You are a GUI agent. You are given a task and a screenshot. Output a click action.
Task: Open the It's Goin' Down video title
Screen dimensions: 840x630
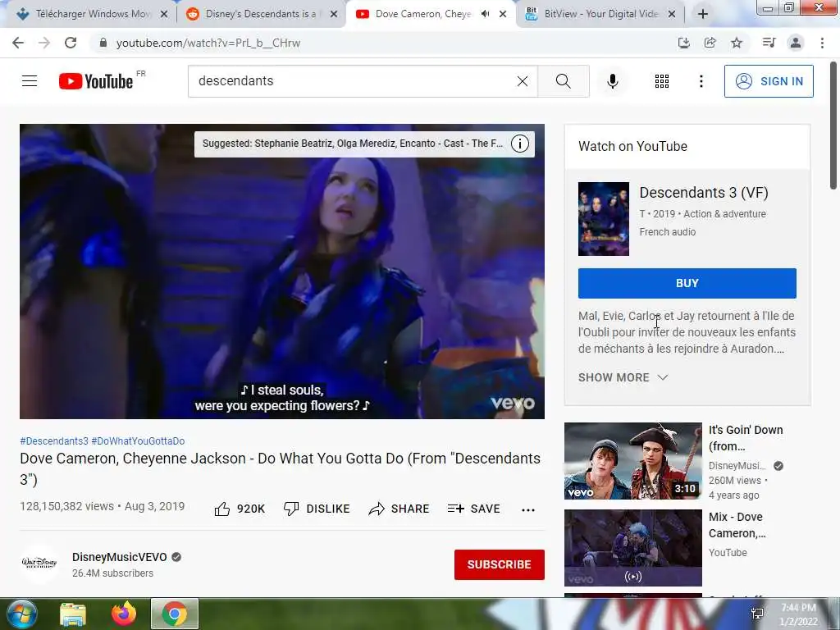[x=746, y=438]
